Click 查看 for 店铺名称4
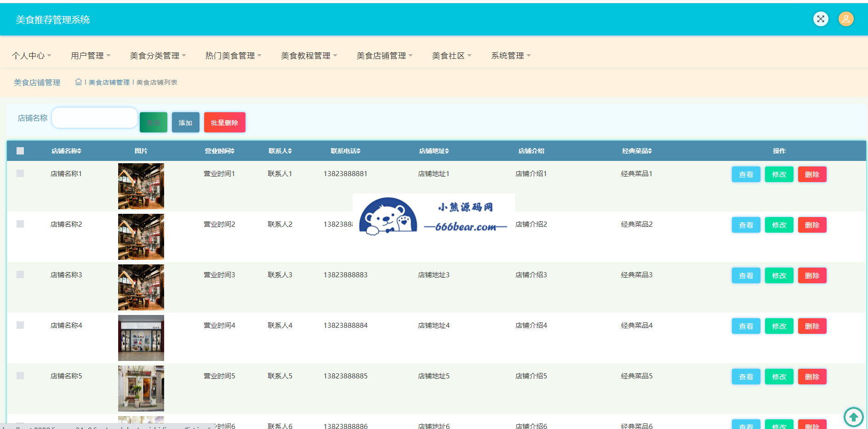The width and height of the screenshot is (868, 429). pos(746,326)
